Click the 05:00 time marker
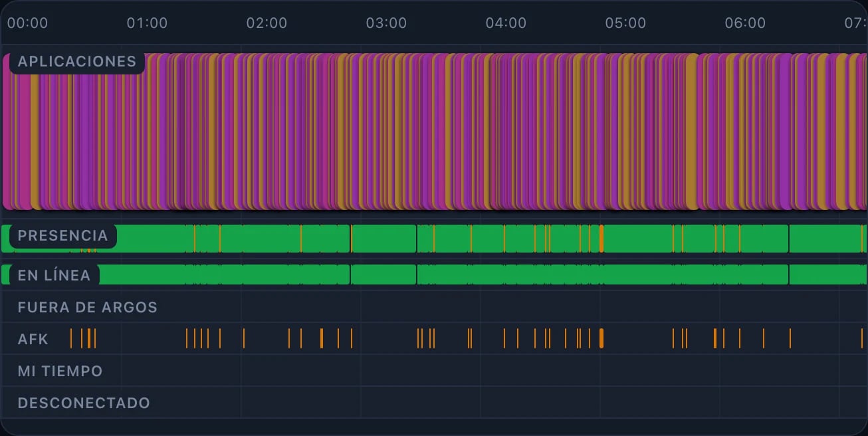Screen dimensions: 868x436 pos(625,23)
